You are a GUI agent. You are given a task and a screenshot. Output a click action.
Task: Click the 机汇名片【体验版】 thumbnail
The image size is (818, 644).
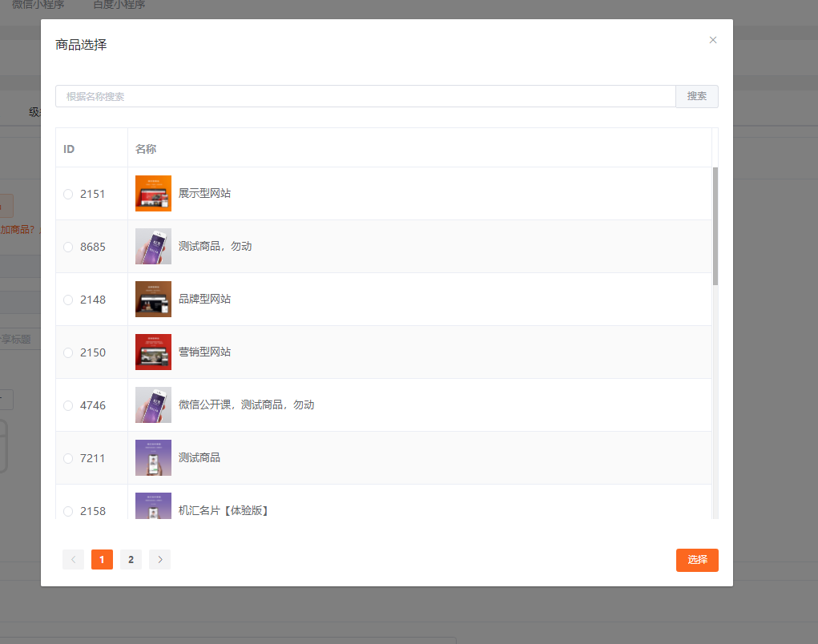click(x=153, y=505)
